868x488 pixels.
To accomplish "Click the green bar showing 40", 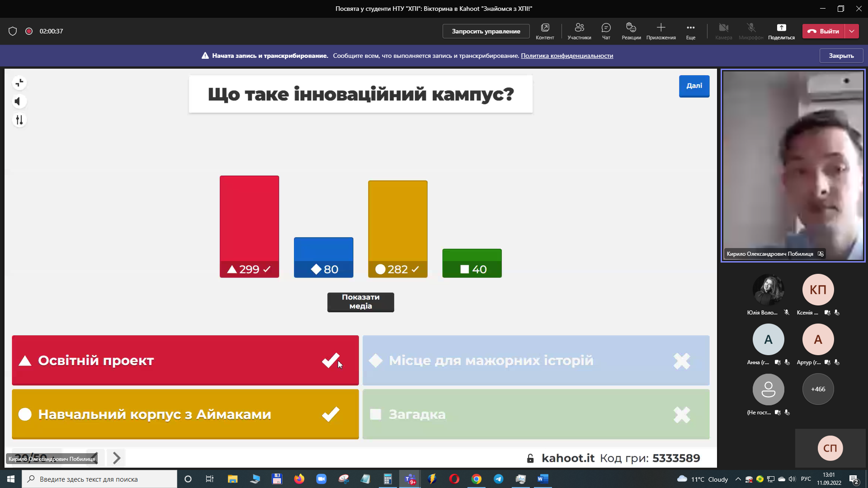I will click(x=472, y=263).
